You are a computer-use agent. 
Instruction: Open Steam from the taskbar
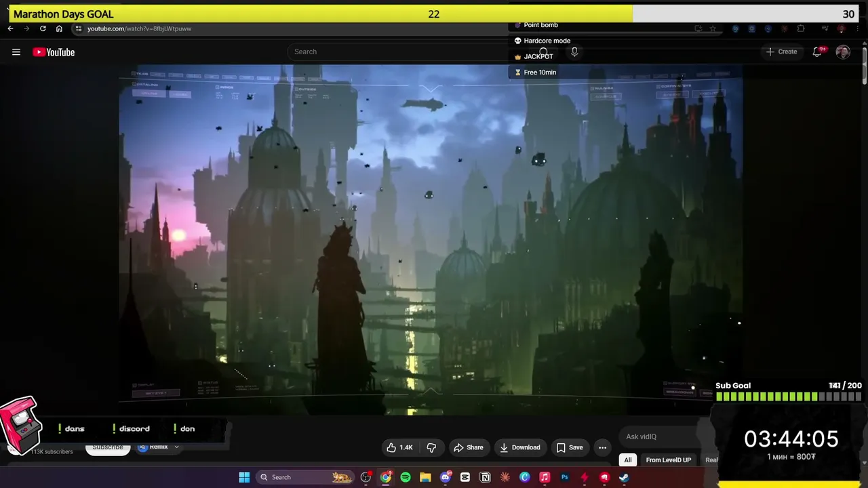pos(624,477)
